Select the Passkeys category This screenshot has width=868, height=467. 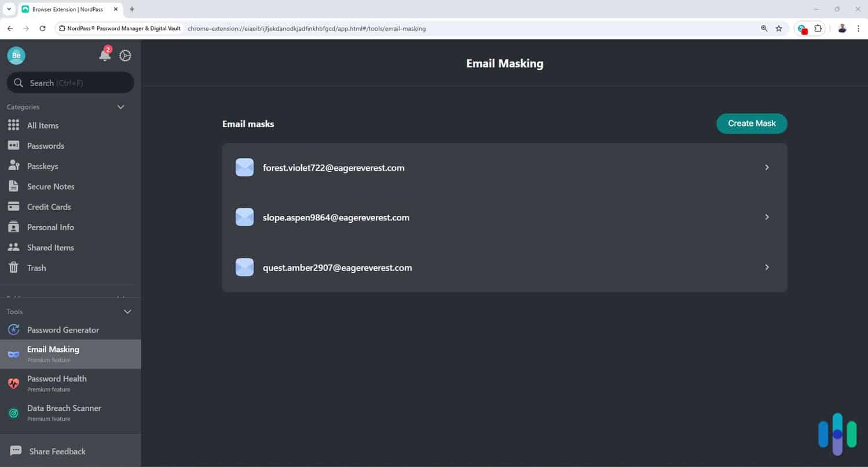(x=43, y=166)
